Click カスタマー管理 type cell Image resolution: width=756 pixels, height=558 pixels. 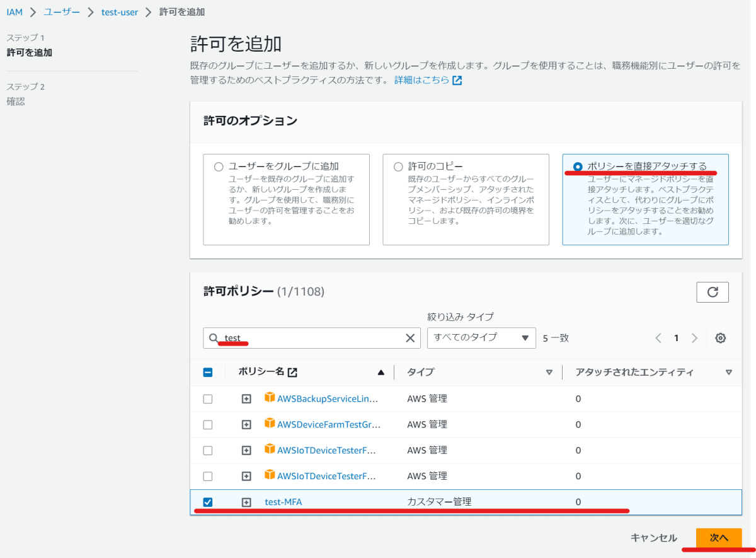click(440, 502)
